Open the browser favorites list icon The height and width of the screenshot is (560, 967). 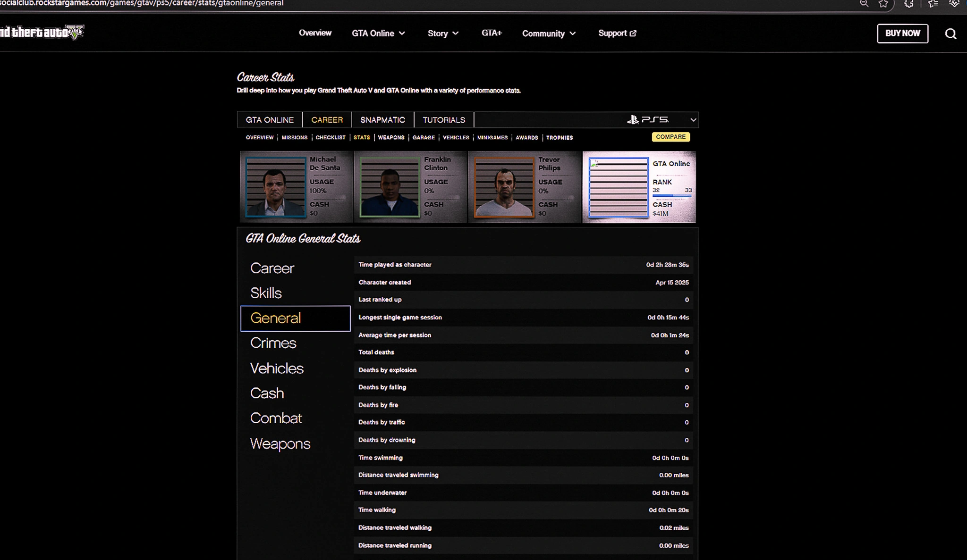coord(933,4)
